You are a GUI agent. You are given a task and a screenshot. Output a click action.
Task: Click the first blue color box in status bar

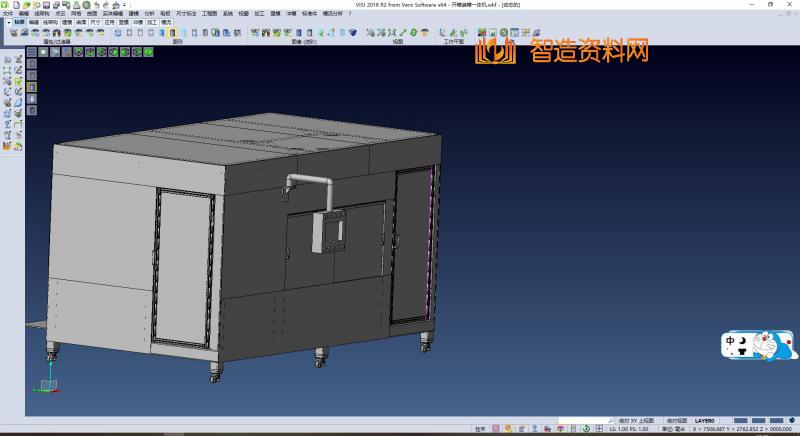(740, 420)
